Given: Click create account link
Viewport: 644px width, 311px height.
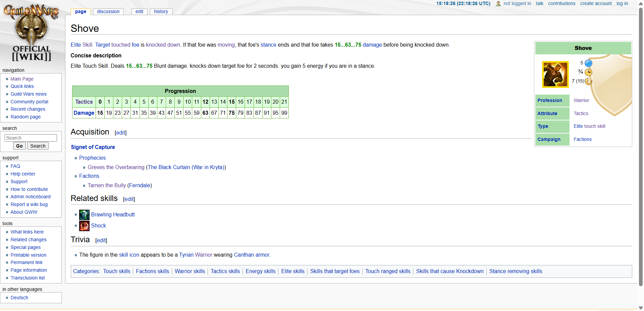Looking at the screenshot, I should click(x=596, y=3).
